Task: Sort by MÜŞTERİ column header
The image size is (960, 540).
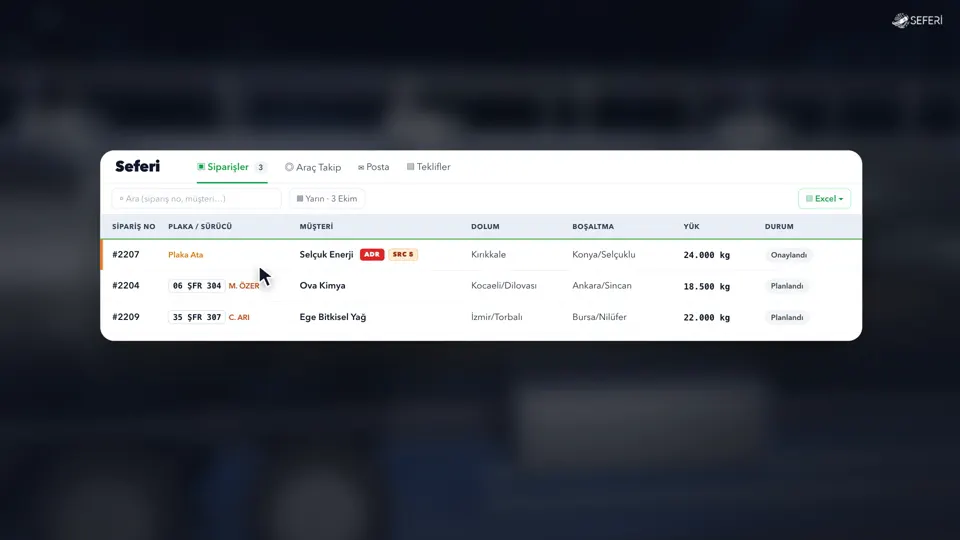Action: (x=317, y=227)
